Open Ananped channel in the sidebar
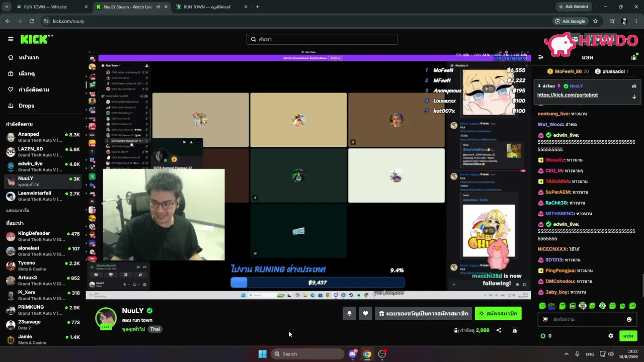 click(43, 137)
